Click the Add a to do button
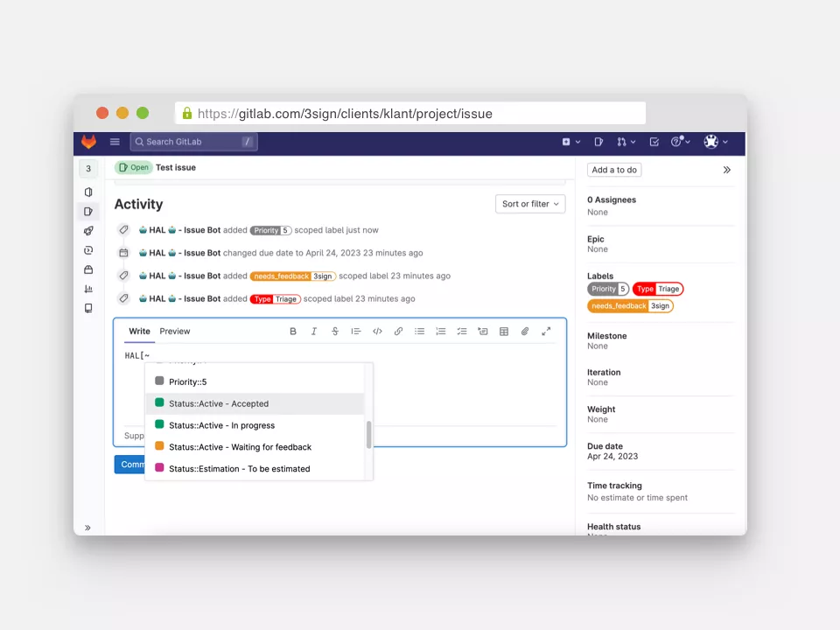The width and height of the screenshot is (840, 630). click(614, 171)
